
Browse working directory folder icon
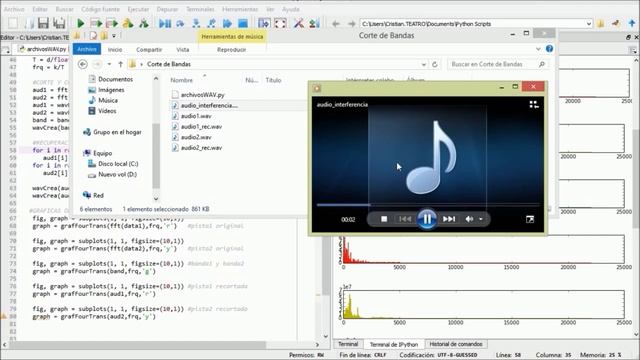click(x=600, y=24)
